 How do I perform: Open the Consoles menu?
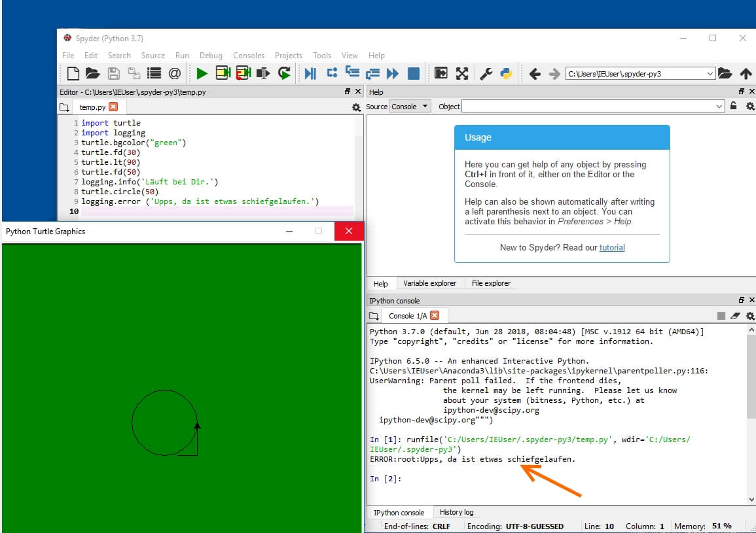point(248,56)
